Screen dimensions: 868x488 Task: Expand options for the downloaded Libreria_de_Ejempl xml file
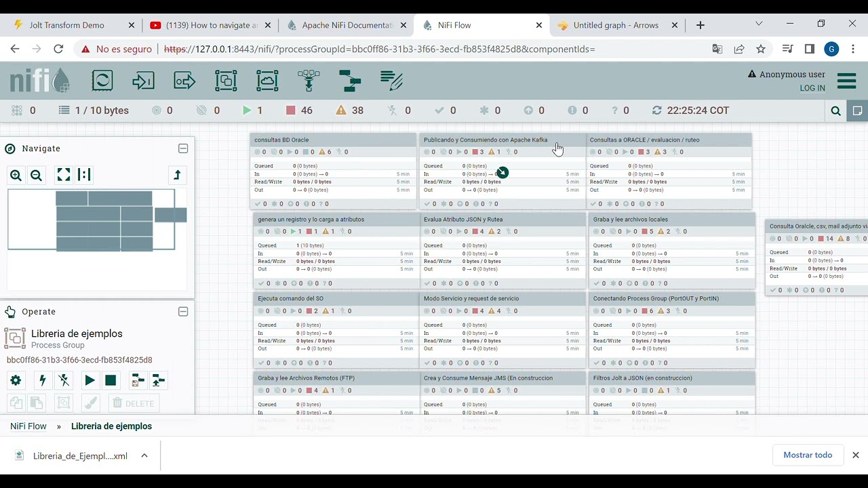(144, 455)
